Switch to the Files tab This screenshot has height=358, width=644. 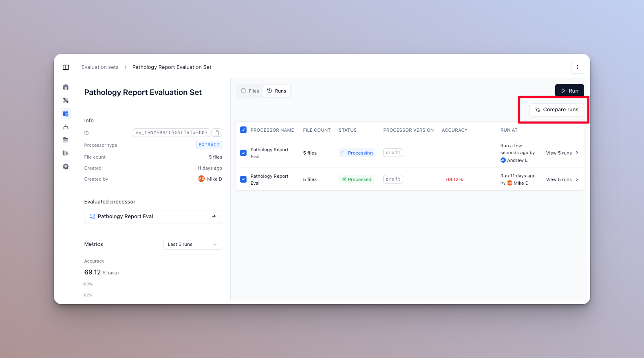pos(250,91)
